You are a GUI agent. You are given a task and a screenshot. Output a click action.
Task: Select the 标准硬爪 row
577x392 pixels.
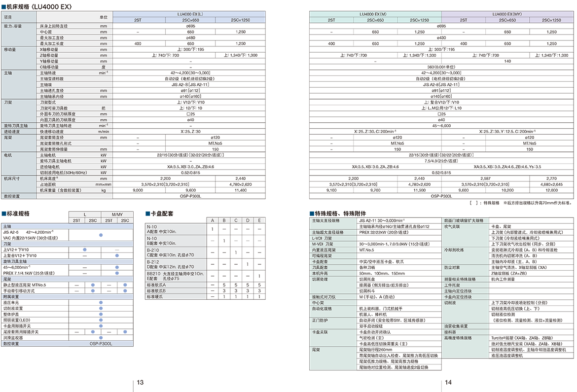(x=176, y=297)
